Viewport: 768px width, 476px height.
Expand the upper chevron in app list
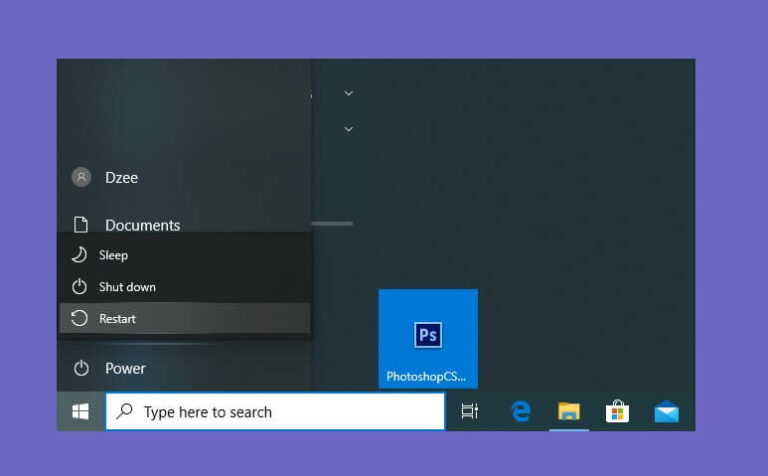(348, 93)
